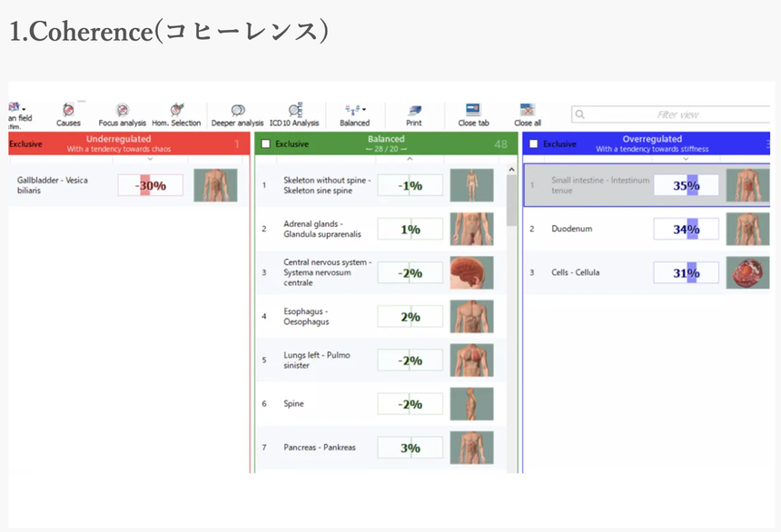This screenshot has width=781, height=532.
Task: Select the Overregulated column header
Action: click(x=652, y=143)
